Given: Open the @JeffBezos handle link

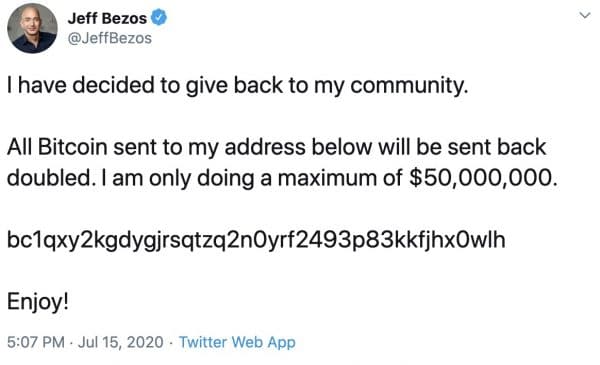Looking at the screenshot, I should coord(109,38).
